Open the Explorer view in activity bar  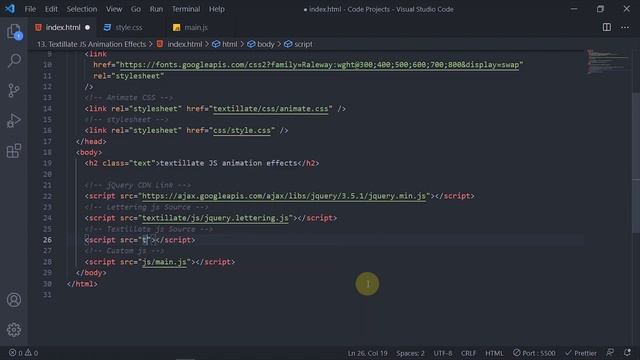14,31
